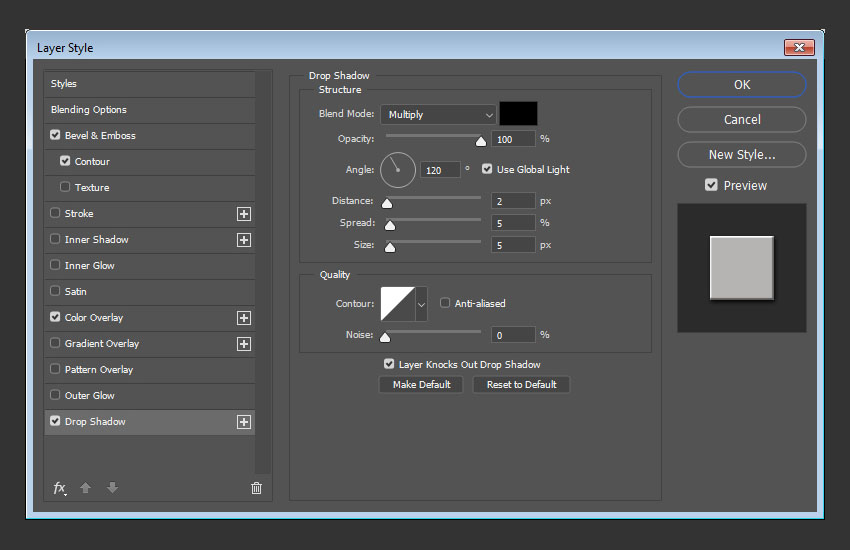850x550 pixels.
Task: Add another Gradient Overlay with plus icon
Action: coord(244,344)
